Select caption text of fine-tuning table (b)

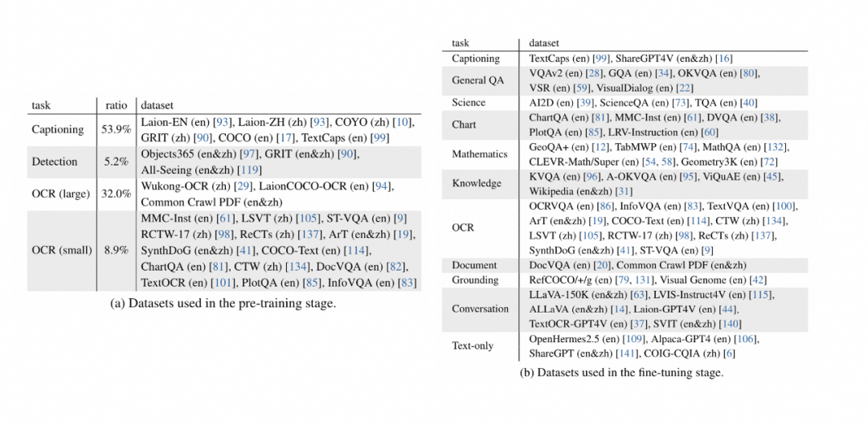click(621, 373)
